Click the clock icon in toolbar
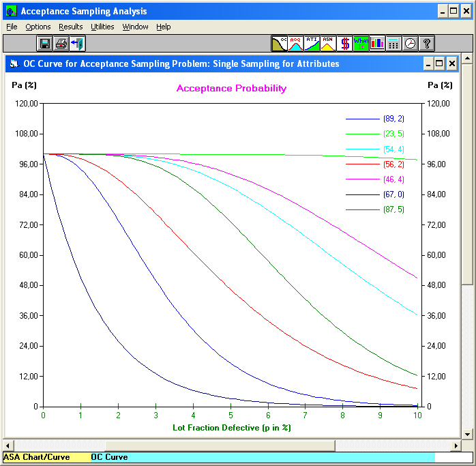The width and height of the screenshot is (476, 466). click(410, 44)
